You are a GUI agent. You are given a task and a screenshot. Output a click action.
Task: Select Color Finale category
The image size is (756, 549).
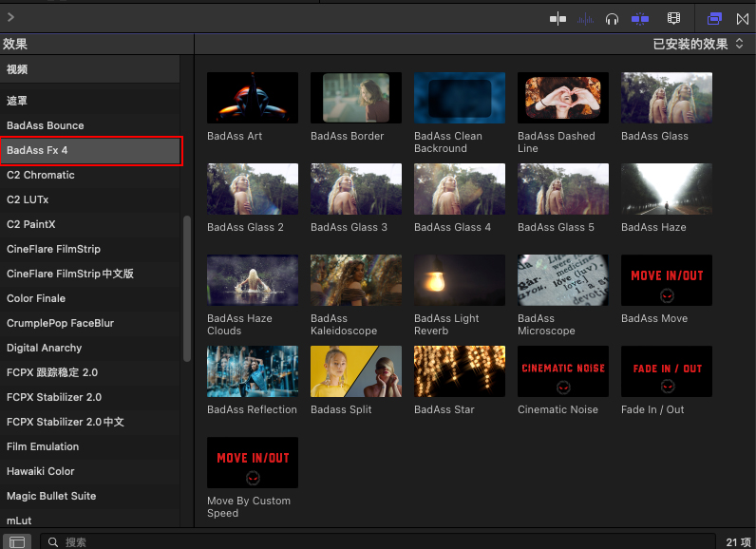tap(89, 298)
